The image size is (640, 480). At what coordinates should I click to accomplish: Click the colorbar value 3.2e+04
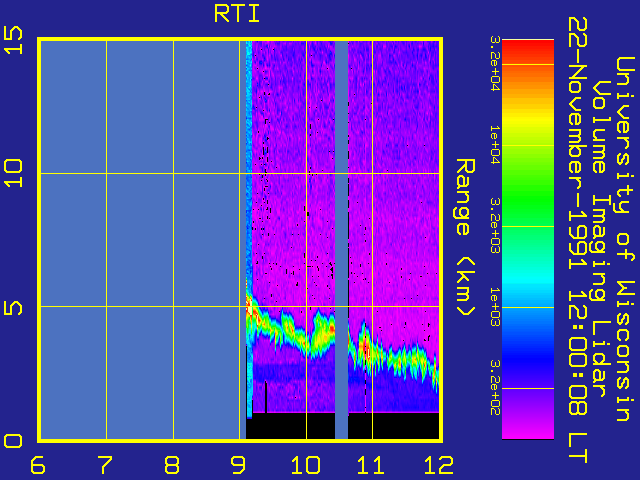point(495,64)
